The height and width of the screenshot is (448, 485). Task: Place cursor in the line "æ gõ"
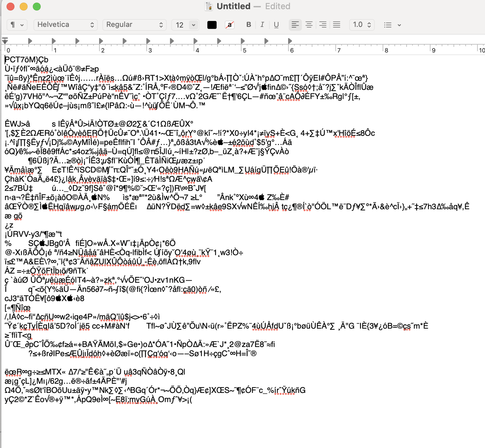point(13,216)
